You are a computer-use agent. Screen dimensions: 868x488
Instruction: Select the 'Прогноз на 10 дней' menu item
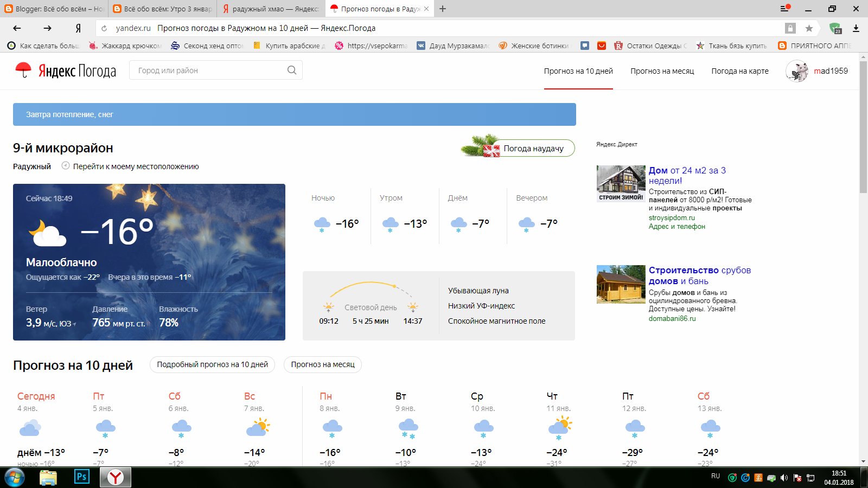click(578, 71)
